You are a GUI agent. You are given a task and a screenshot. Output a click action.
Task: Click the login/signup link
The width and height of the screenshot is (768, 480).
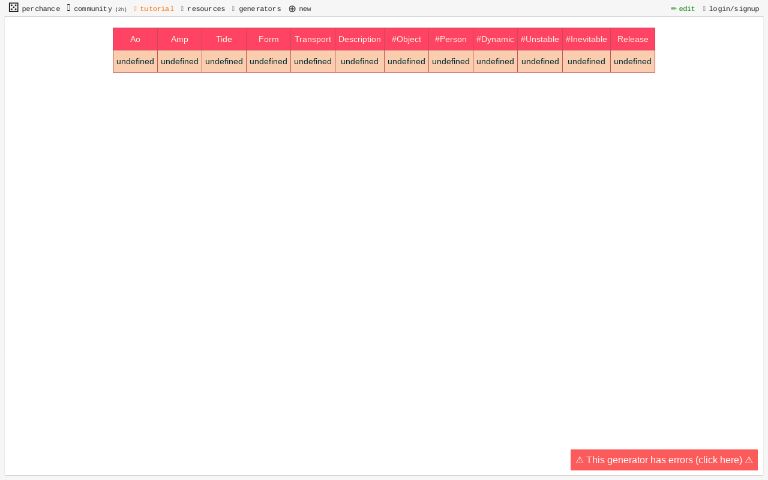point(734,9)
